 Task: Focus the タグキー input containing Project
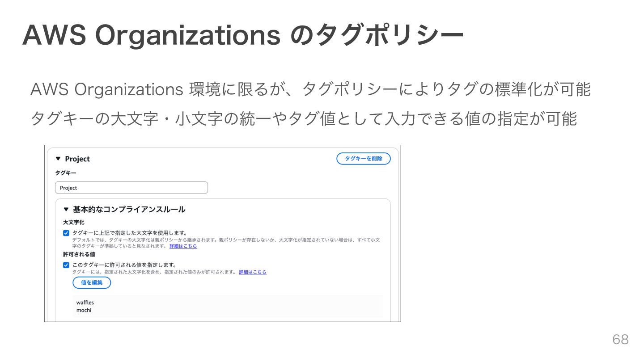click(131, 188)
